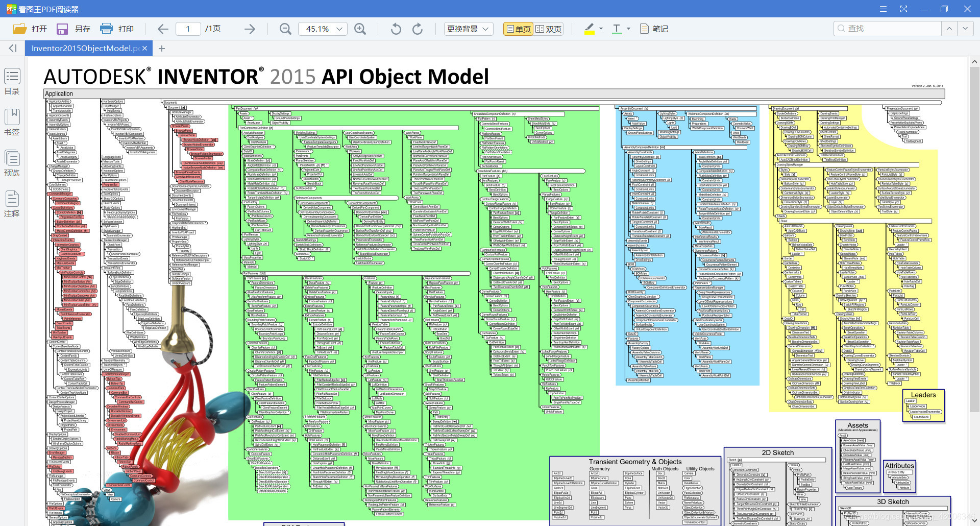Click the Attributes section title

899,466
